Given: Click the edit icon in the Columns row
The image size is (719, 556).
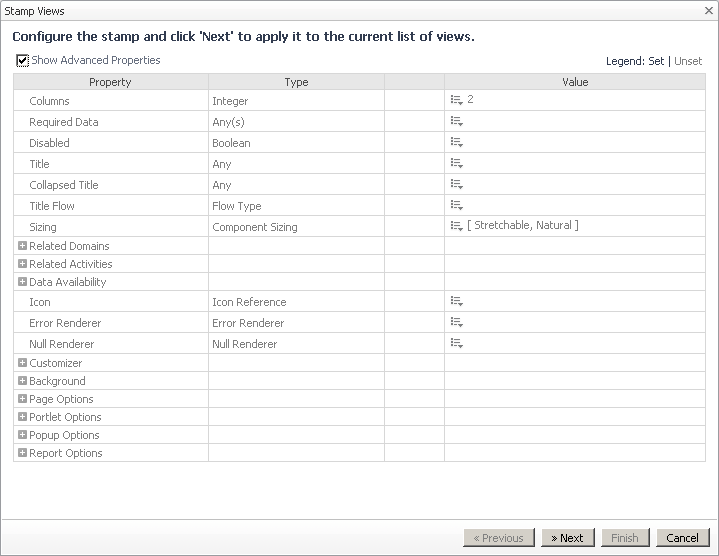Looking at the screenshot, I should point(456,101).
